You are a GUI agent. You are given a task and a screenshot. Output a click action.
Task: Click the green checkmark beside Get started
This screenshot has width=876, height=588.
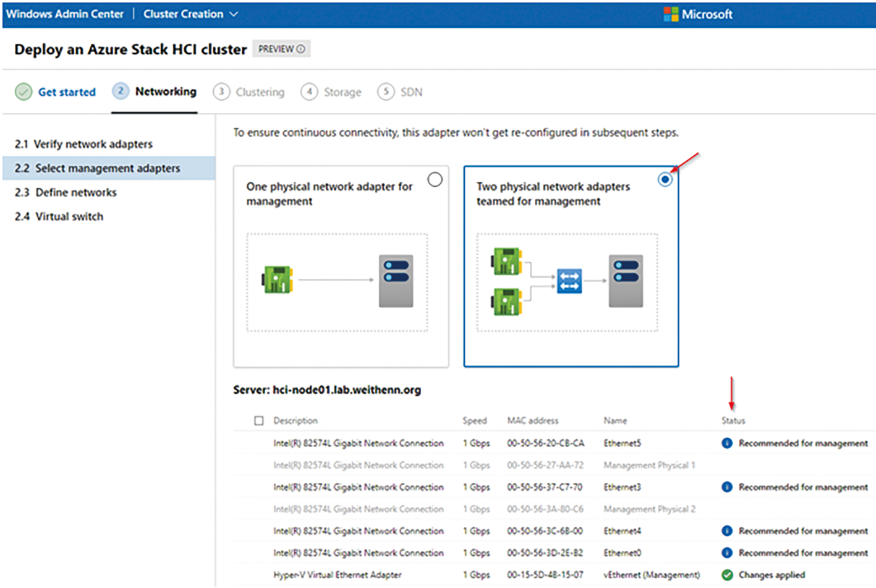tap(23, 92)
